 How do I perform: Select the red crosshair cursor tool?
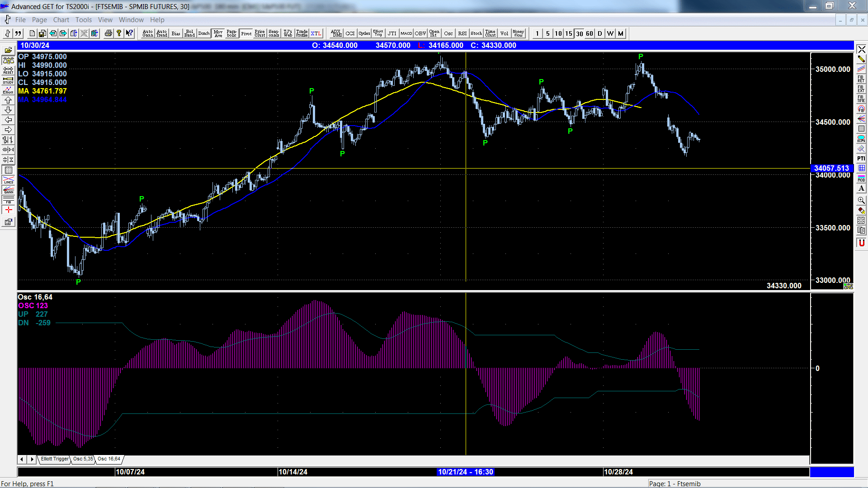coord(8,210)
